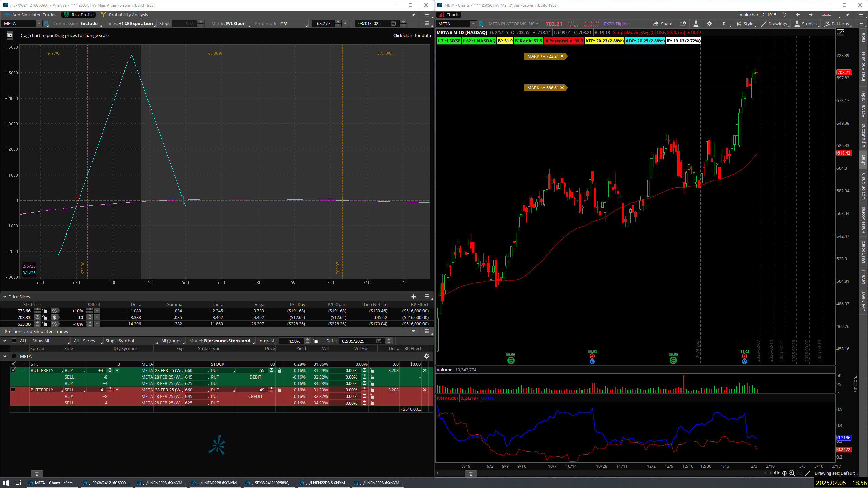Open the D timeframe dropdown
Viewport: 868px width, 488px height.
[x=724, y=24]
